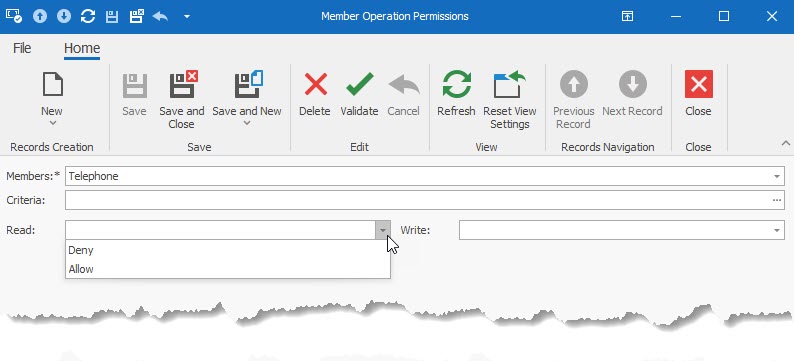Click the quick access save floppy icon
The width and height of the screenshot is (794, 361).
(x=112, y=16)
